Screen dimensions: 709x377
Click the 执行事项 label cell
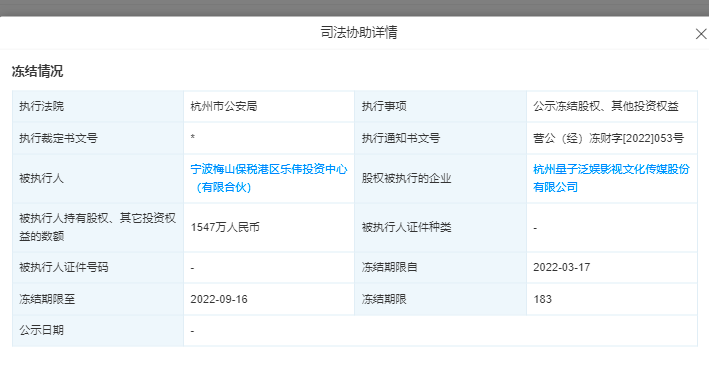pyautogui.click(x=440, y=106)
